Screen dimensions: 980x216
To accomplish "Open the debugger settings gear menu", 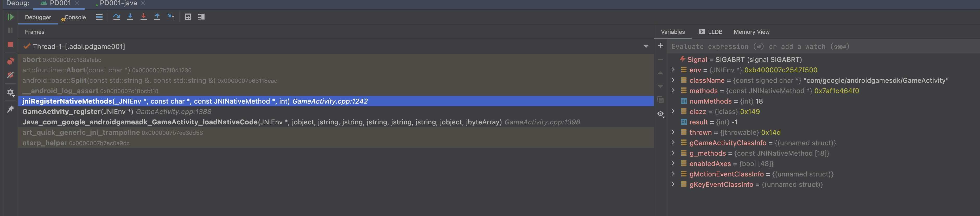I will click(10, 92).
